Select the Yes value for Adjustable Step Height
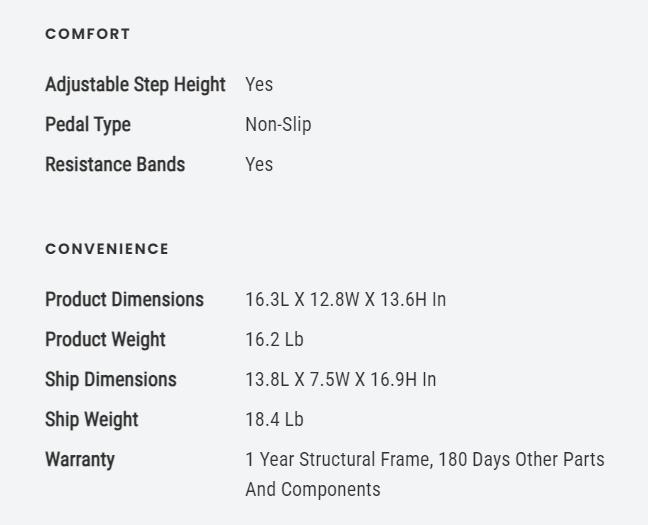The width and height of the screenshot is (648, 525). 259,85
